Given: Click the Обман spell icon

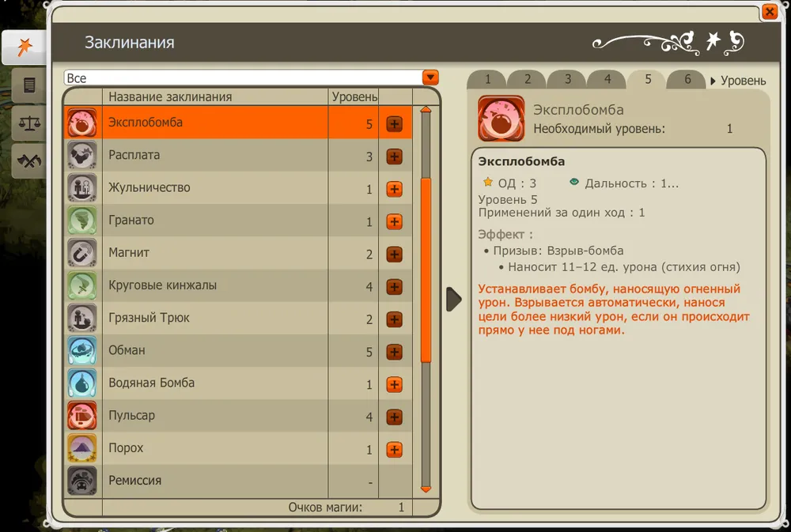Looking at the screenshot, I should coord(82,350).
